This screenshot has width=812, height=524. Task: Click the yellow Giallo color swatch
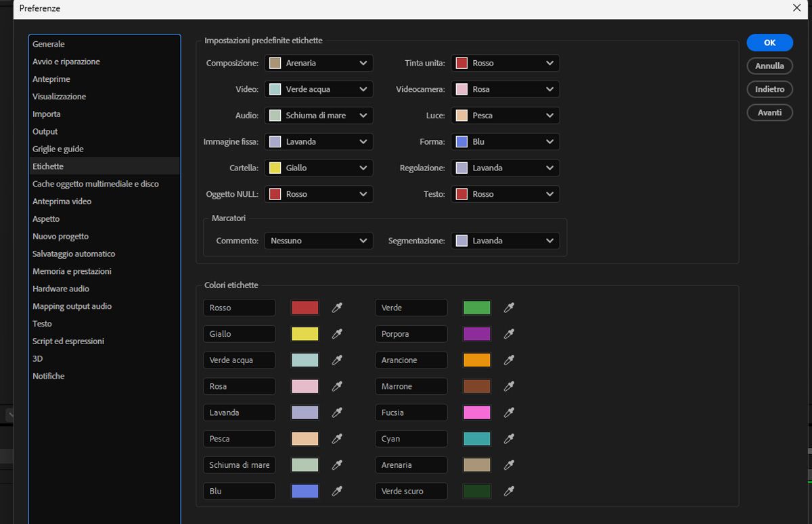[305, 334]
